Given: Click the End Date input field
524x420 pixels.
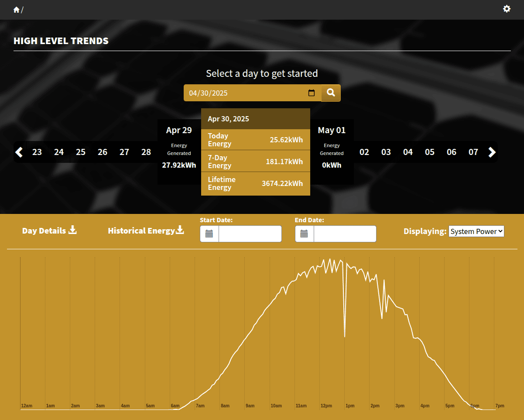Looking at the screenshot, I should click(x=345, y=234).
